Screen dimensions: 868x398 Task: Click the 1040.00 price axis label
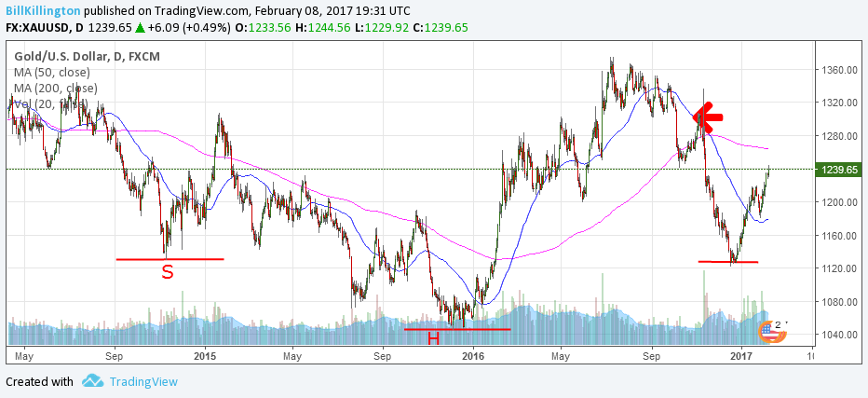coord(840,335)
